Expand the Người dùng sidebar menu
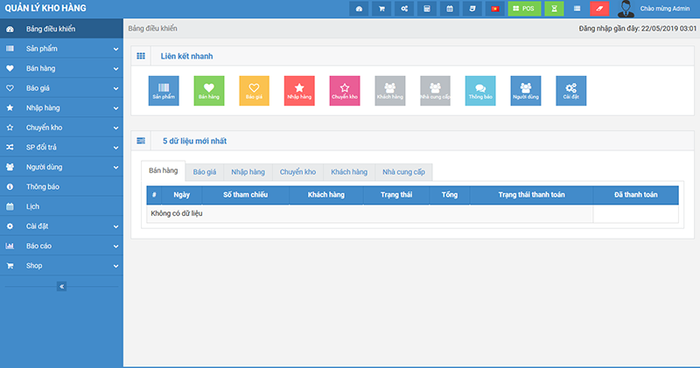700x368 pixels. [62, 167]
